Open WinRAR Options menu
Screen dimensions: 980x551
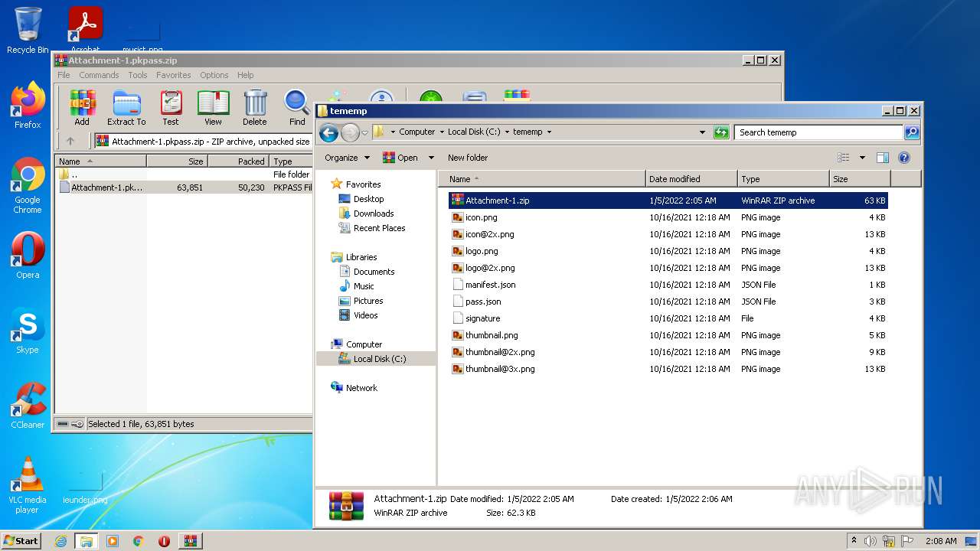214,75
